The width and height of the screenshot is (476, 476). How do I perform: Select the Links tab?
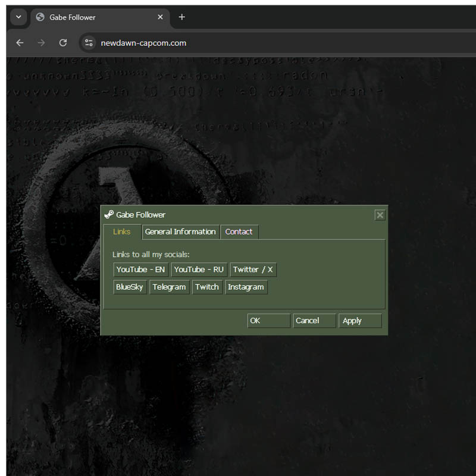point(122,232)
